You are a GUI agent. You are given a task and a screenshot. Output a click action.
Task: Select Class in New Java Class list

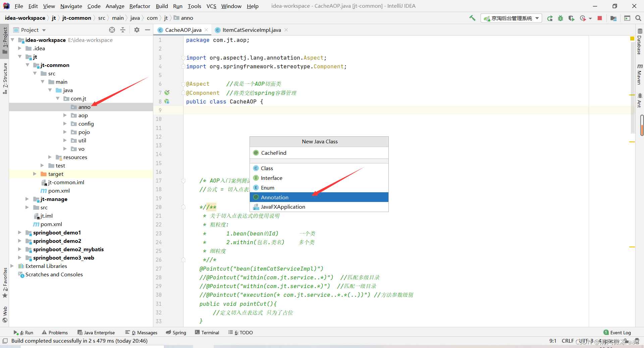[319, 168]
